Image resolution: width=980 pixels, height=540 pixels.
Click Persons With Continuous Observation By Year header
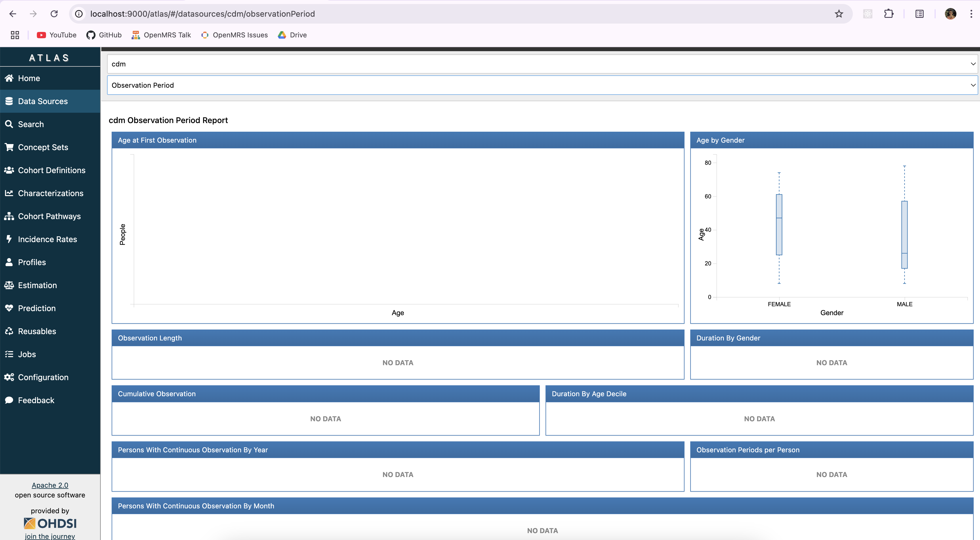pos(398,449)
